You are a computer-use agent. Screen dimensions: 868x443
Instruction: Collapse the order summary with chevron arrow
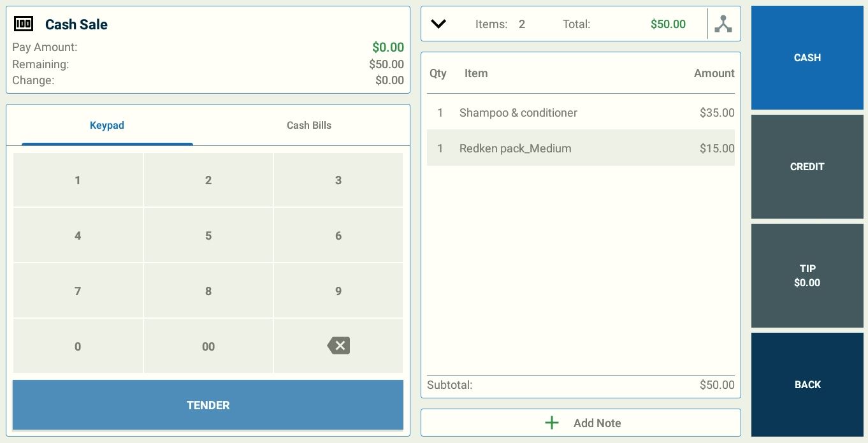pyautogui.click(x=438, y=24)
